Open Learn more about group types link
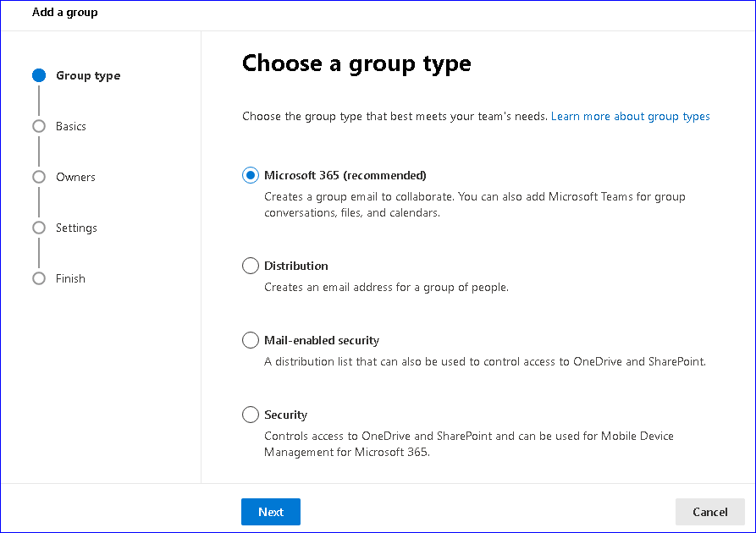 [630, 116]
